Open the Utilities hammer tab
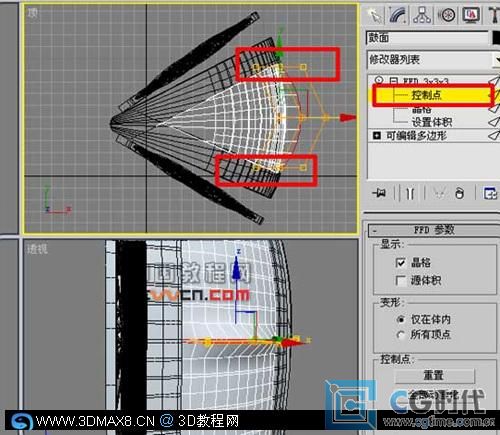This screenshot has width=500, height=435. click(493, 15)
